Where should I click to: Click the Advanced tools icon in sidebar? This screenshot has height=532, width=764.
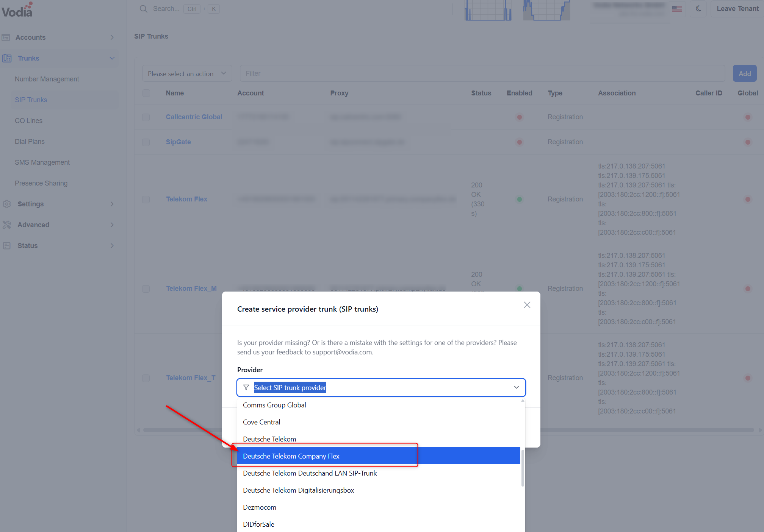click(x=7, y=225)
